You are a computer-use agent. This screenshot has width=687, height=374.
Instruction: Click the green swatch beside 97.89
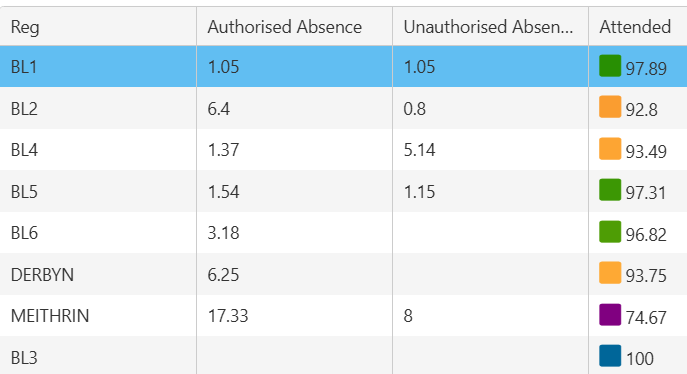(x=610, y=66)
